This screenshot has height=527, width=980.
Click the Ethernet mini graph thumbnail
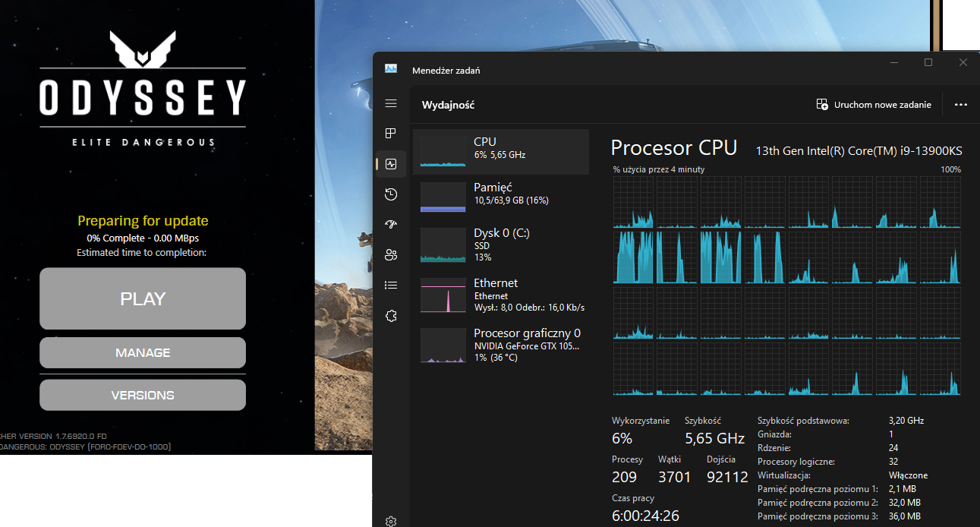pyautogui.click(x=443, y=295)
